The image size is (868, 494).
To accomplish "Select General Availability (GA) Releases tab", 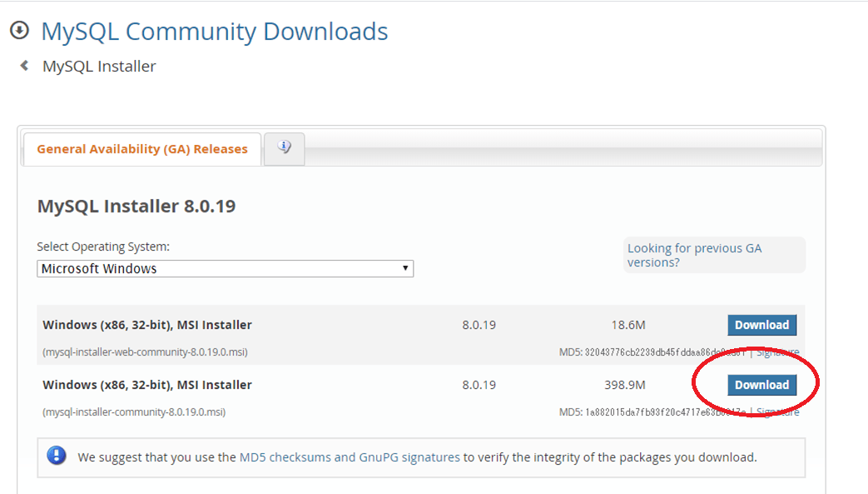I will 142,148.
